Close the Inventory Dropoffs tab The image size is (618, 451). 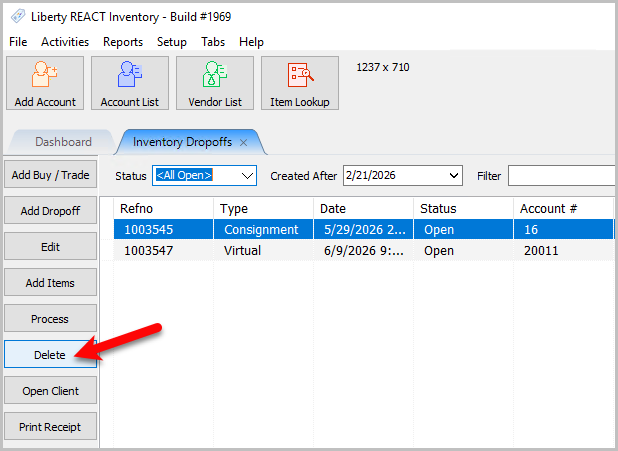point(244,142)
